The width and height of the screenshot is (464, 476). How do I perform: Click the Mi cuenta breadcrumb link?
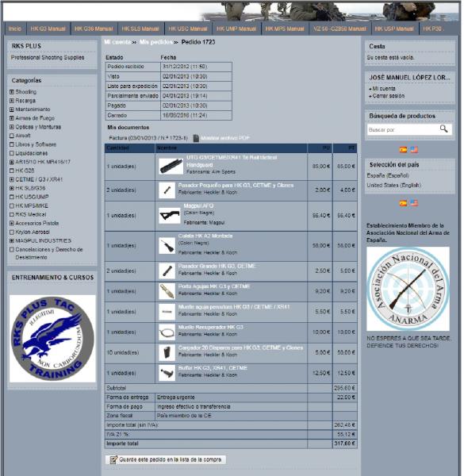coord(117,42)
